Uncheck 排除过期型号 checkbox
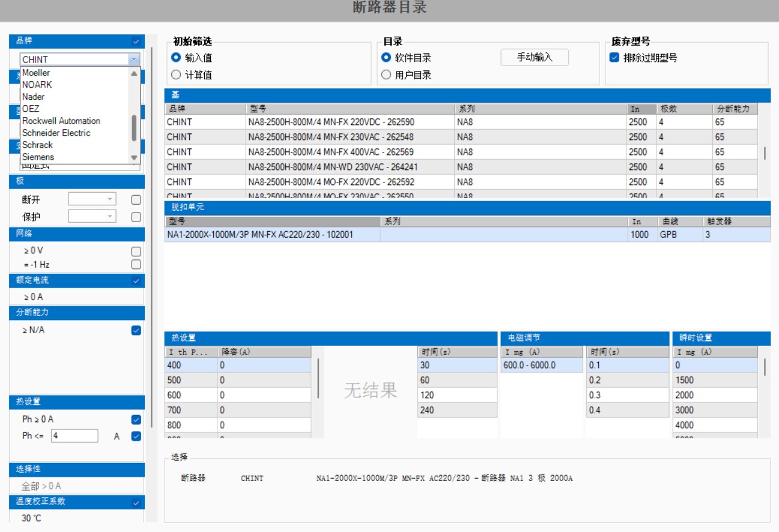 (614, 58)
